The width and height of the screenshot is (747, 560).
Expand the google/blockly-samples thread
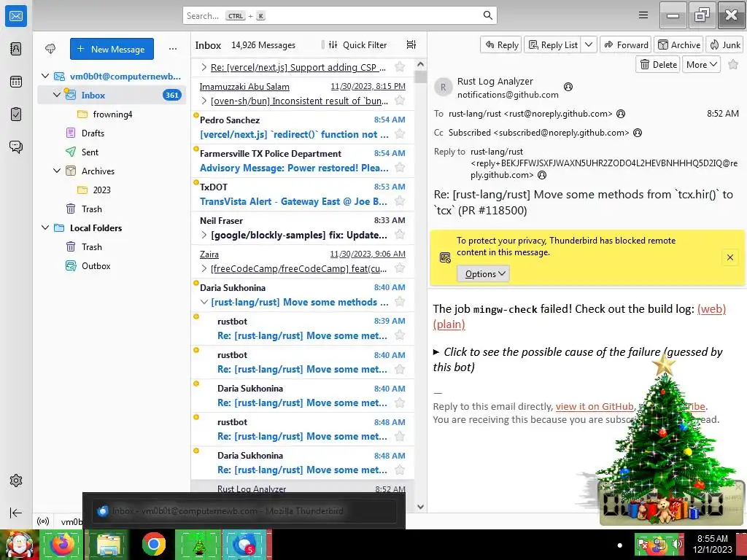tap(204, 235)
